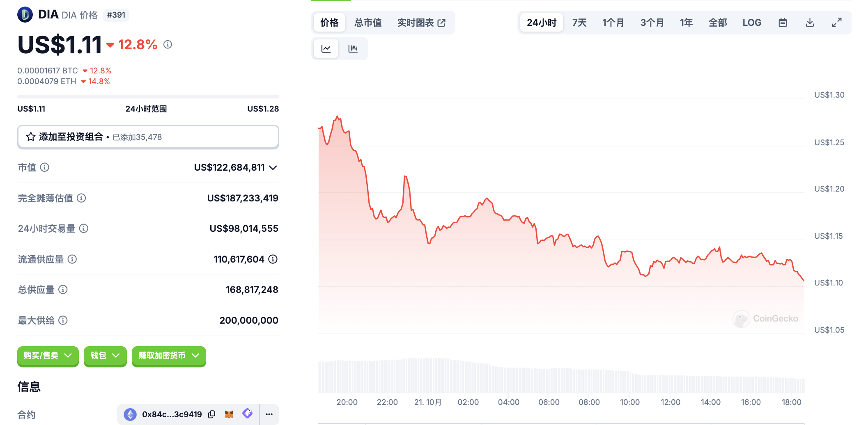Select the line chart view icon

326,49
